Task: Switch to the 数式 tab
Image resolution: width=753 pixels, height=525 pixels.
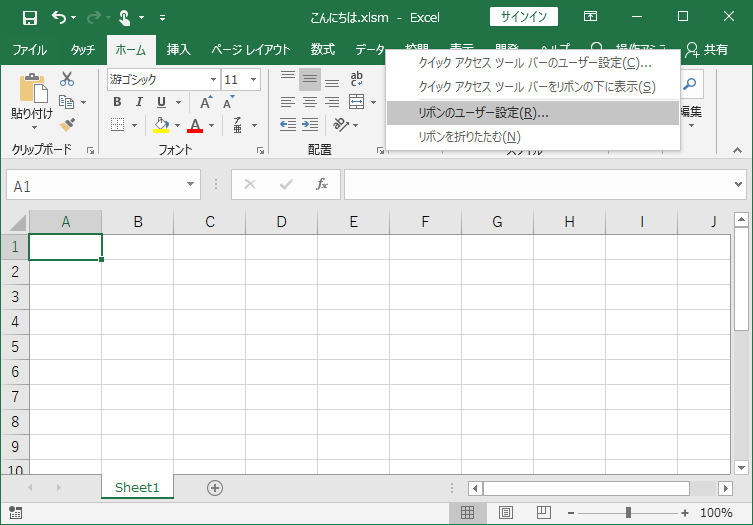Action: coord(322,49)
